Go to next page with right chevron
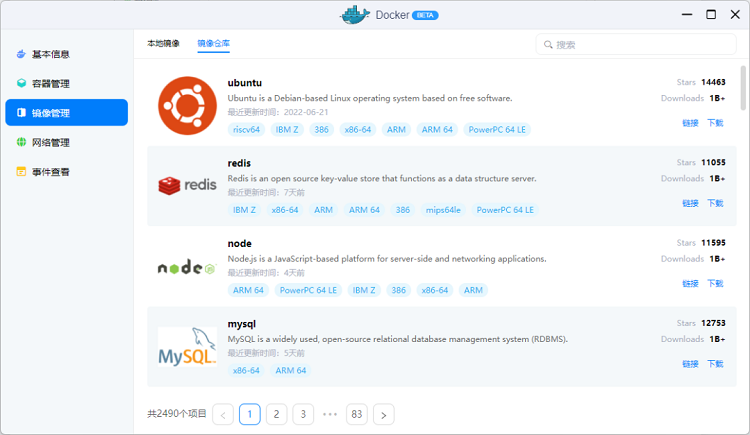This screenshot has width=750, height=435. pyautogui.click(x=383, y=414)
